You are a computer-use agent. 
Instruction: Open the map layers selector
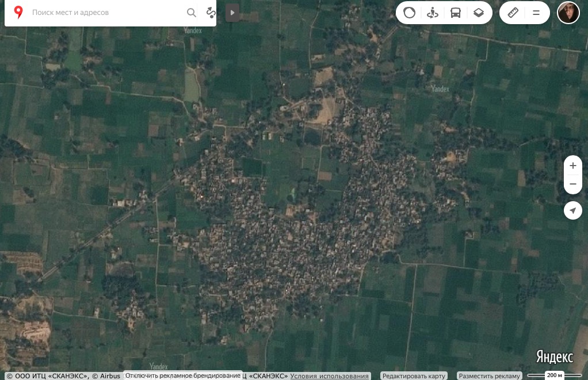pyautogui.click(x=479, y=13)
